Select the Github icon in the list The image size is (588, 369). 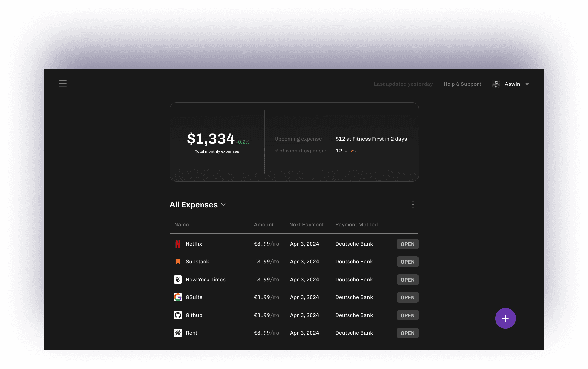point(178,315)
